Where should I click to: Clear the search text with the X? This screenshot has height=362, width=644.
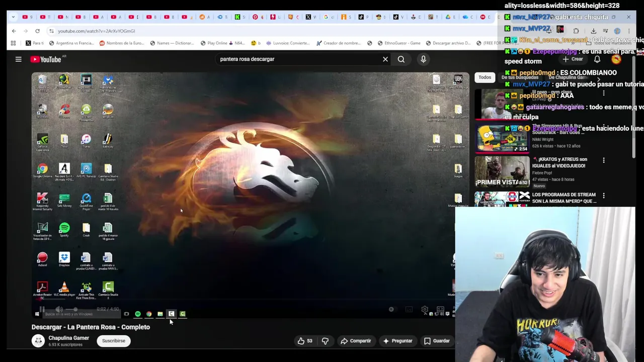(x=385, y=59)
